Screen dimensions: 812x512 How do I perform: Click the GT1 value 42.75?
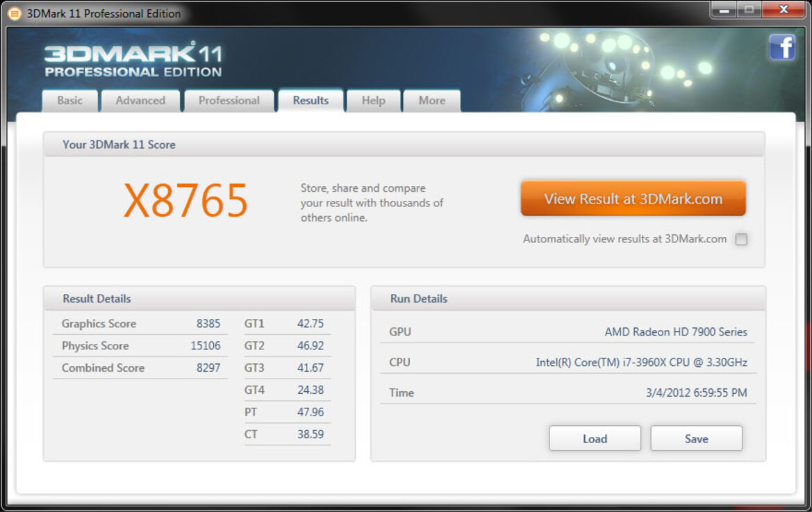pyautogui.click(x=310, y=324)
